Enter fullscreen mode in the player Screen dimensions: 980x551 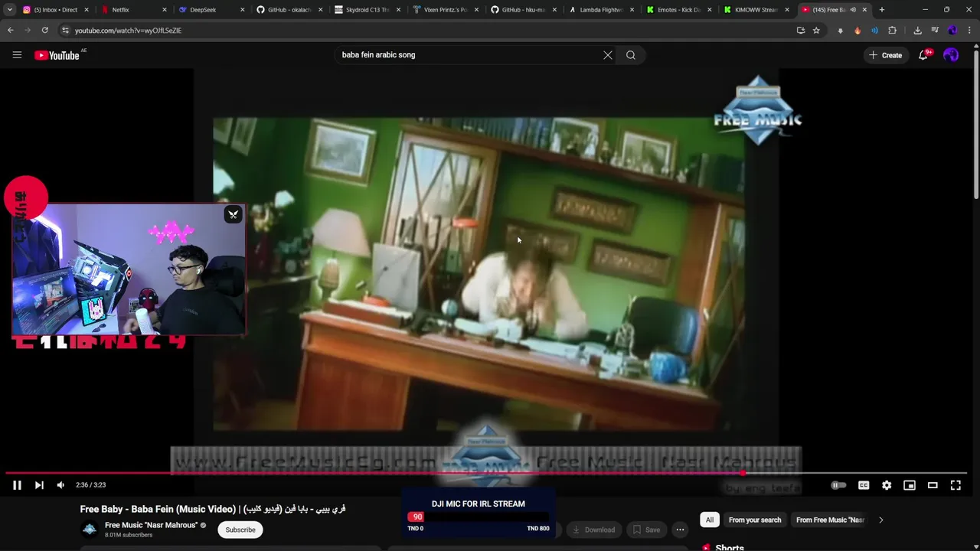tap(955, 485)
